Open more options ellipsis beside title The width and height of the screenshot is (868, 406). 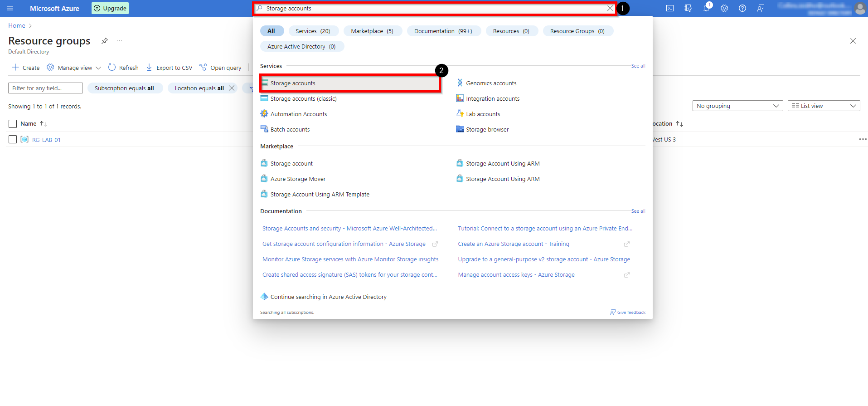point(119,41)
